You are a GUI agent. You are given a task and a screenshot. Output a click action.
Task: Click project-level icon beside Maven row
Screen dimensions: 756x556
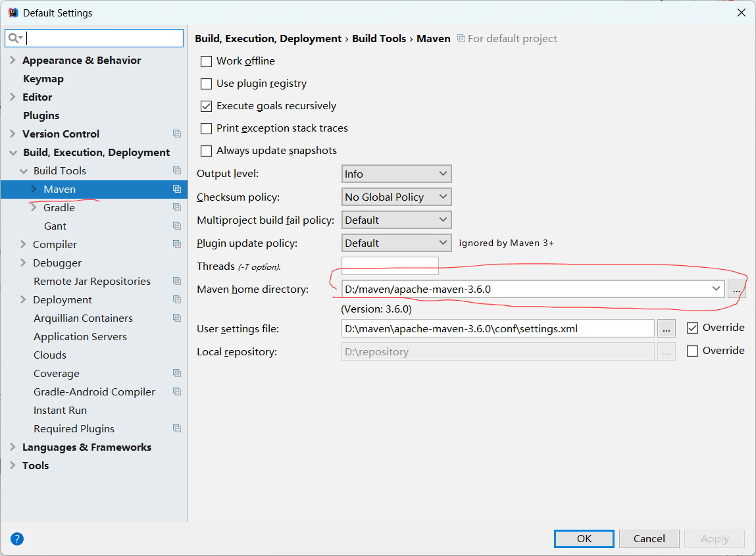click(177, 189)
